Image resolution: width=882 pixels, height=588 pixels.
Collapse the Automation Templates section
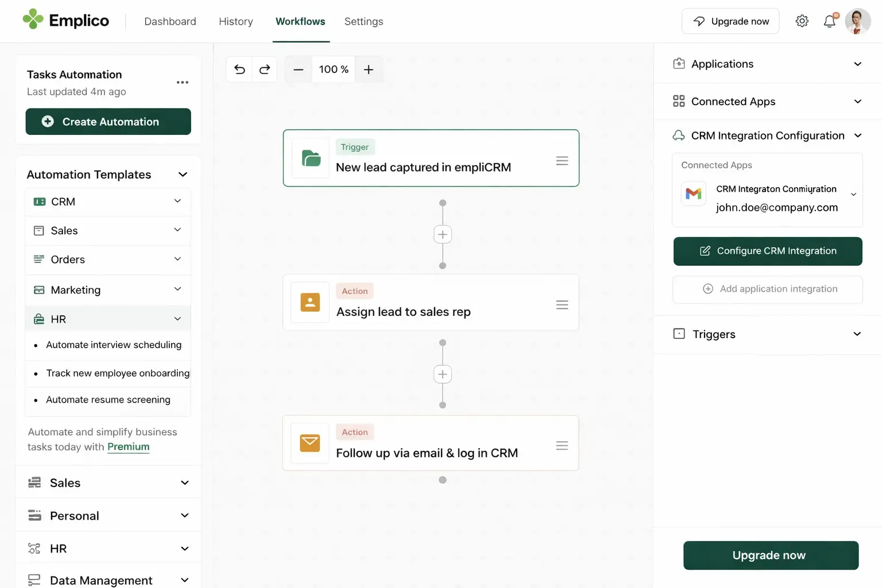[x=183, y=175]
